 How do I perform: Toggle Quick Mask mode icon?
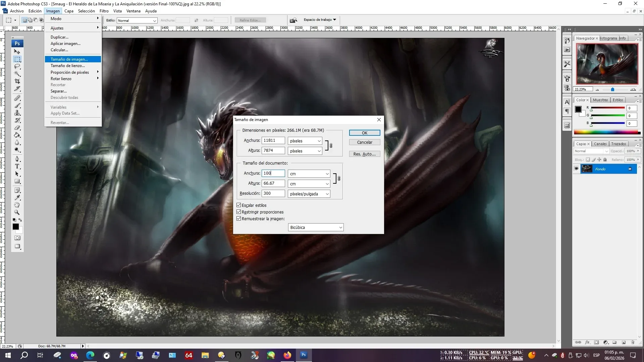click(17, 238)
